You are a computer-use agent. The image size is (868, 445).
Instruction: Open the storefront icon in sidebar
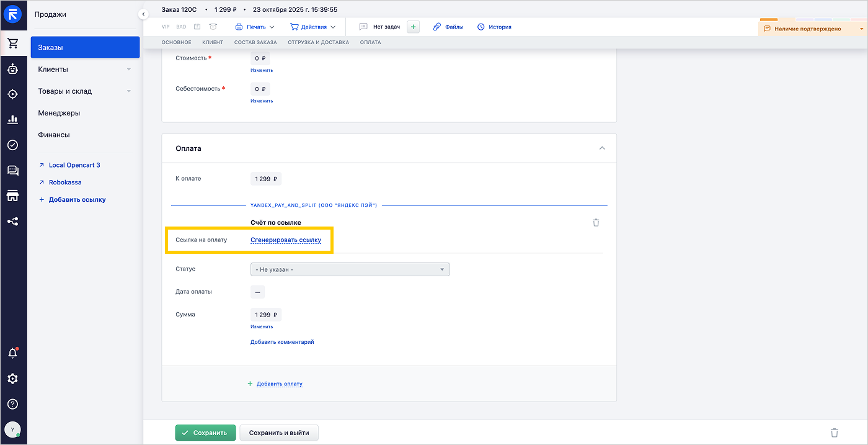point(12,196)
